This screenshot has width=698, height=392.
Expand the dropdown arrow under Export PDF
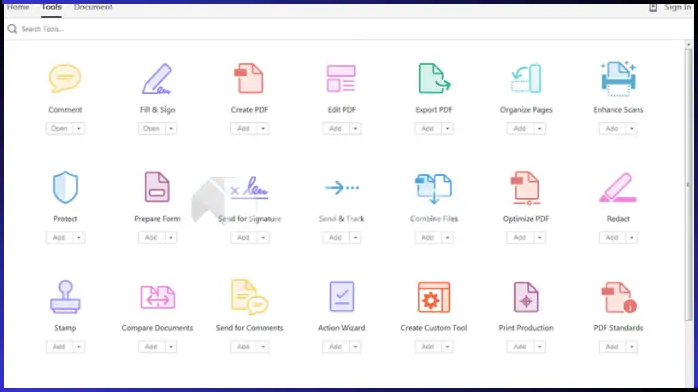(447, 129)
